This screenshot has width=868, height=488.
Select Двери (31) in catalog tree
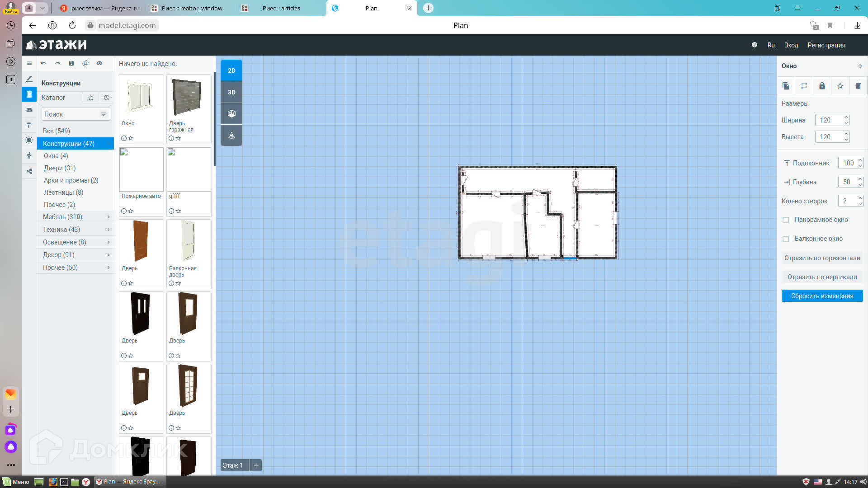pos(59,168)
